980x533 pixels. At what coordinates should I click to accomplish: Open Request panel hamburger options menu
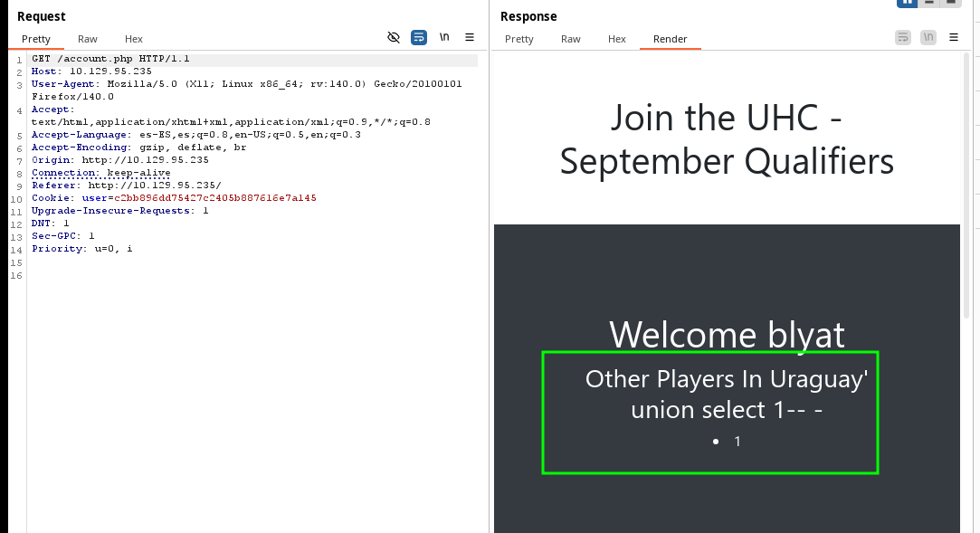click(470, 37)
